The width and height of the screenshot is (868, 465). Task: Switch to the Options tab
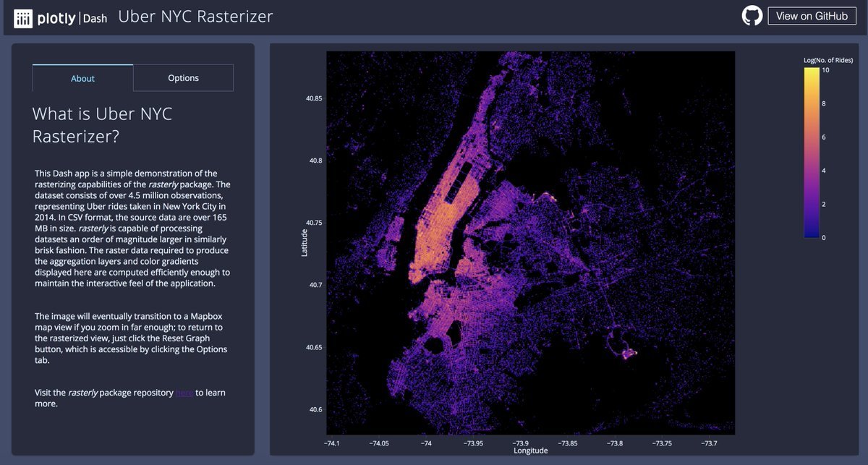click(x=183, y=78)
